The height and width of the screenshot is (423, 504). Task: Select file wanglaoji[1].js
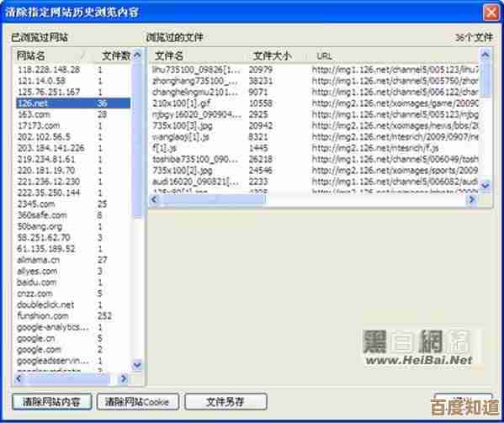tap(315, 137)
